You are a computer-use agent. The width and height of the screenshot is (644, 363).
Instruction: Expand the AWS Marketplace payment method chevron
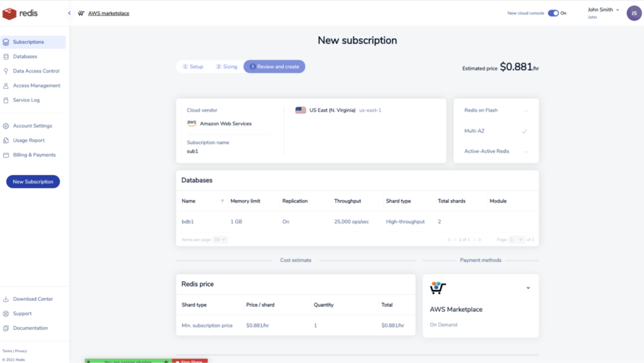pyautogui.click(x=528, y=288)
